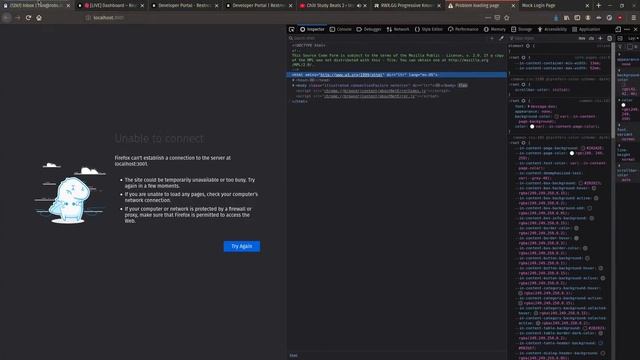Close the Problem loading page tab

[513, 6]
